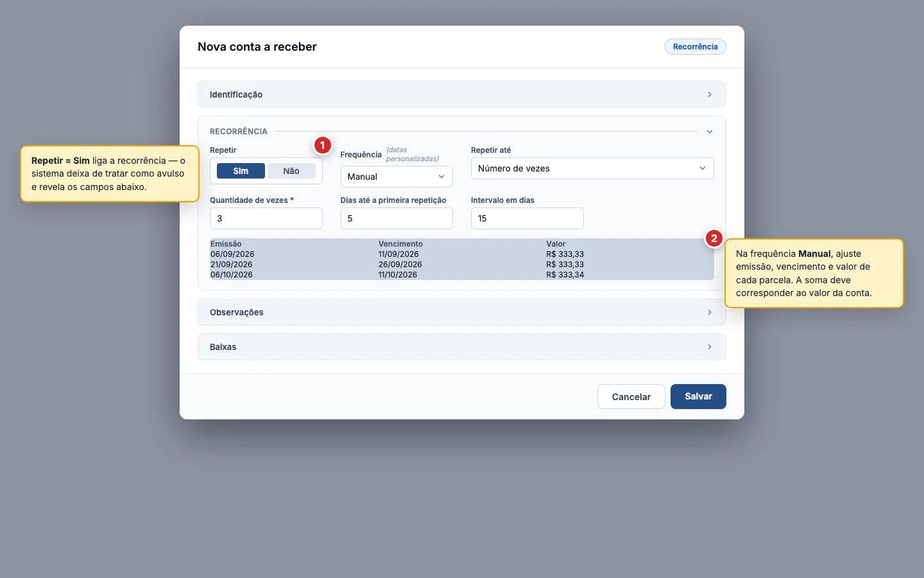Click the Baixas section title
The width and height of the screenshot is (924, 578).
point(223,347)
